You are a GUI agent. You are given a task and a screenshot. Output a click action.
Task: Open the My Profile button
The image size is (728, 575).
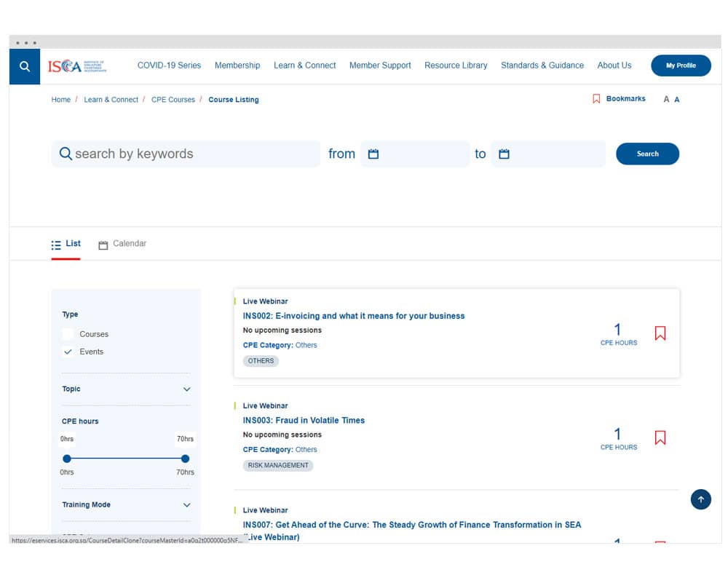[681, 66]
